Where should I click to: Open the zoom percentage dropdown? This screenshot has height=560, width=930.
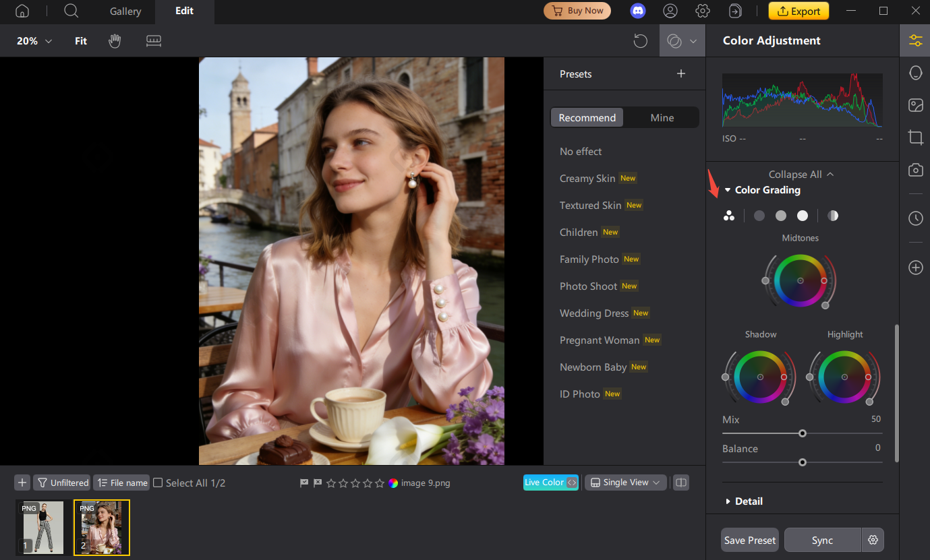33,41
